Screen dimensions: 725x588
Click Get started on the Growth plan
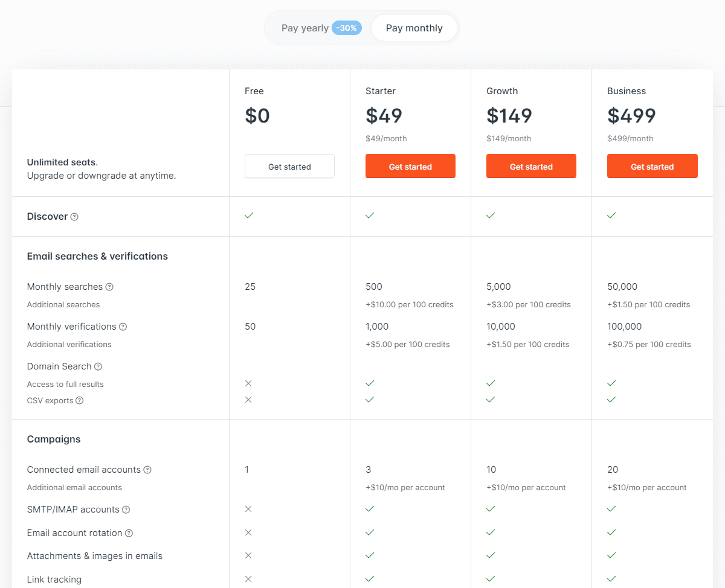point(531,166)
